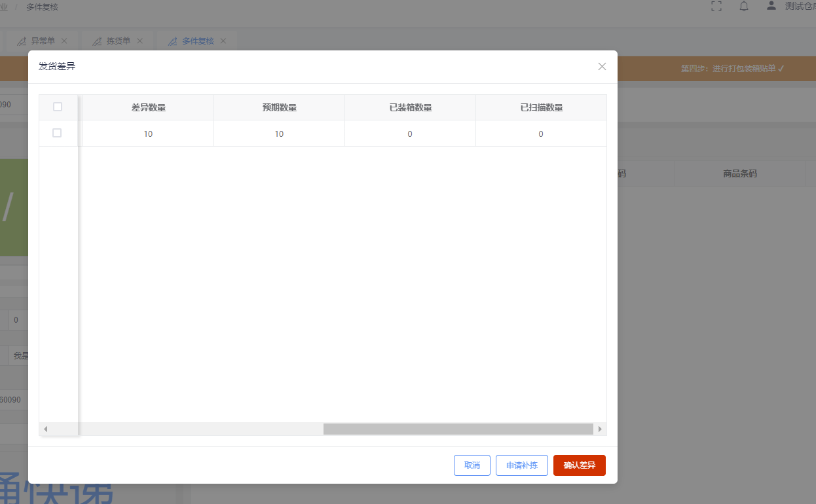Click the pin icon on 异常单 tab
Viewport: 816px width, 504px height.
click(22, 41)
